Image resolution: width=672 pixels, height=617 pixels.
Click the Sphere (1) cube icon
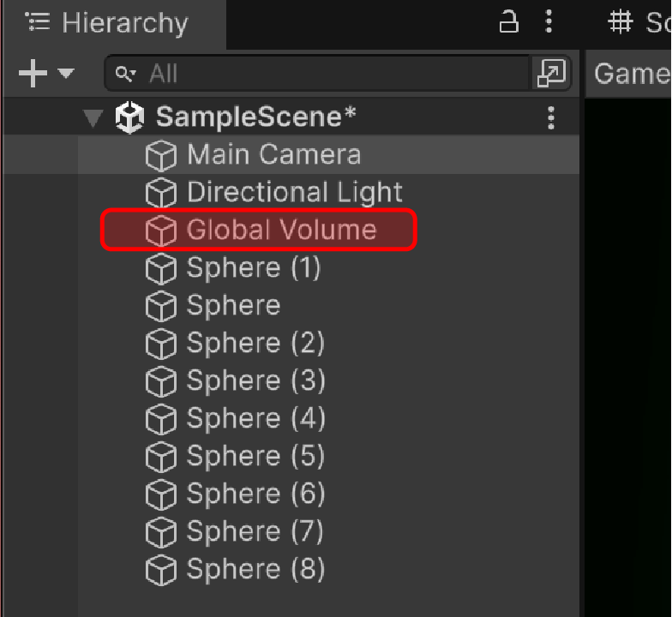click(x=161, y=268)
